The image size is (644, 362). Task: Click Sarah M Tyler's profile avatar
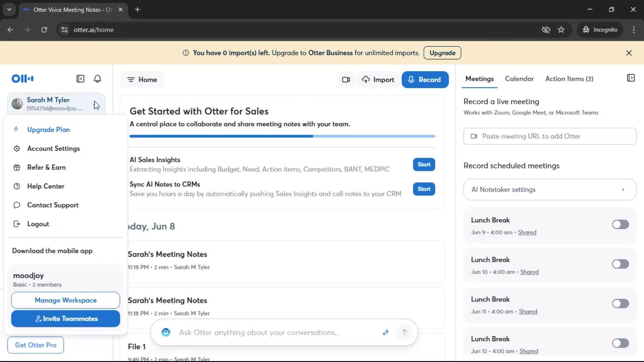pos(17,104)
